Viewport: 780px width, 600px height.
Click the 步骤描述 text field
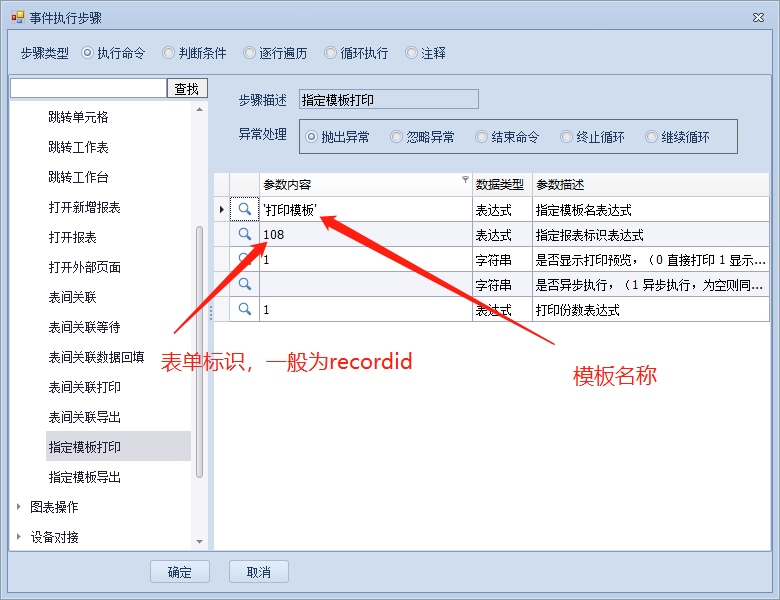tap(388, 99)
